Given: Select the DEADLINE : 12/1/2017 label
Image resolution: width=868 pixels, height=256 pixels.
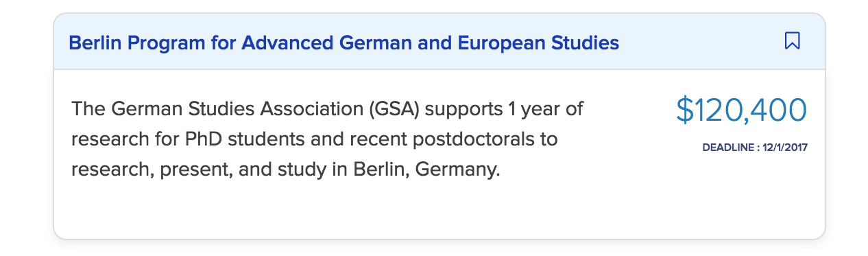Looking at the screenshot, I should pos(755,147).
